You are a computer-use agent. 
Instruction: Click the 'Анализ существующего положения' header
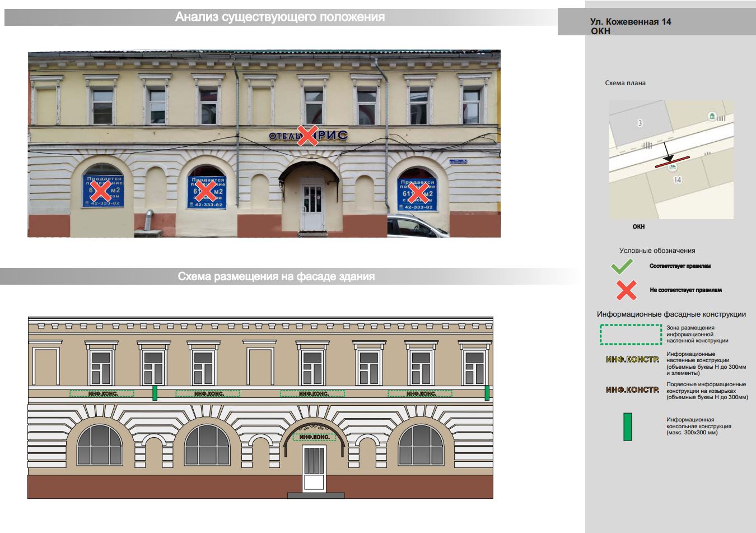tap(280, 17)
